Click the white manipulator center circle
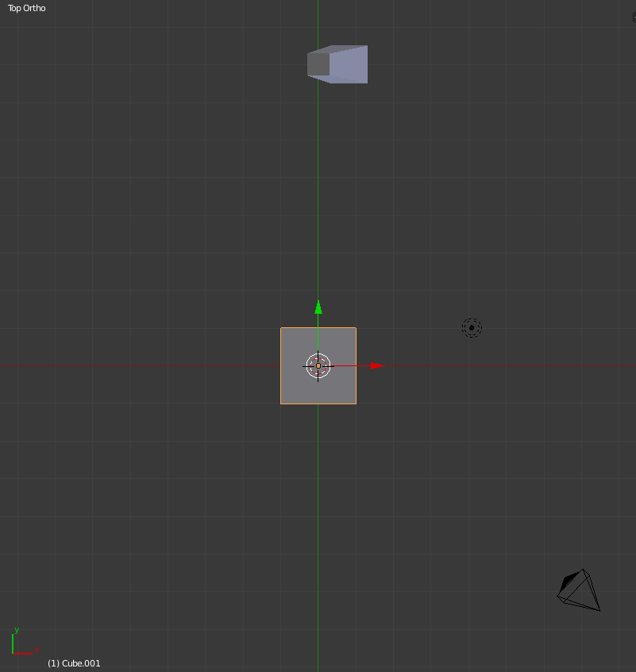The image size is (636, 672). pos(318,365)
